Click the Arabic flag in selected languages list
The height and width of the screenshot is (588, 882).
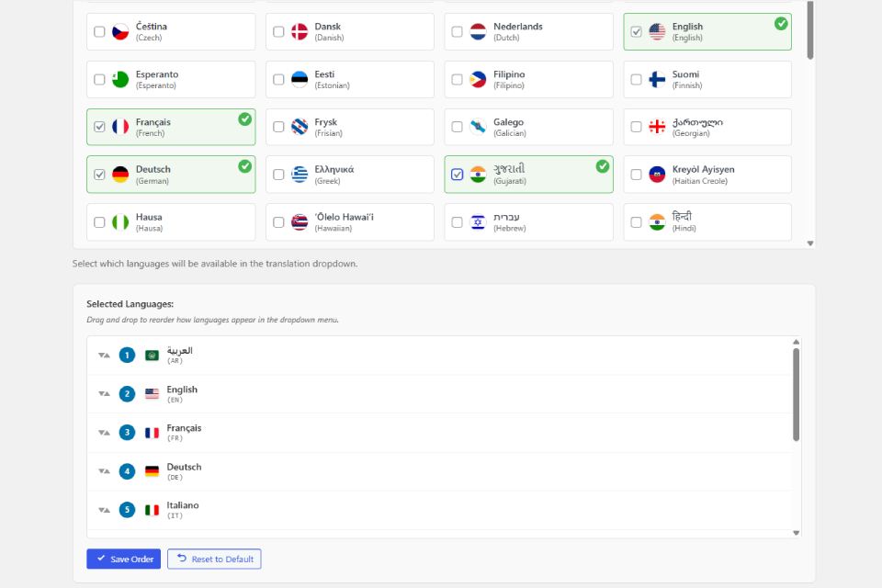pos(152,355)
